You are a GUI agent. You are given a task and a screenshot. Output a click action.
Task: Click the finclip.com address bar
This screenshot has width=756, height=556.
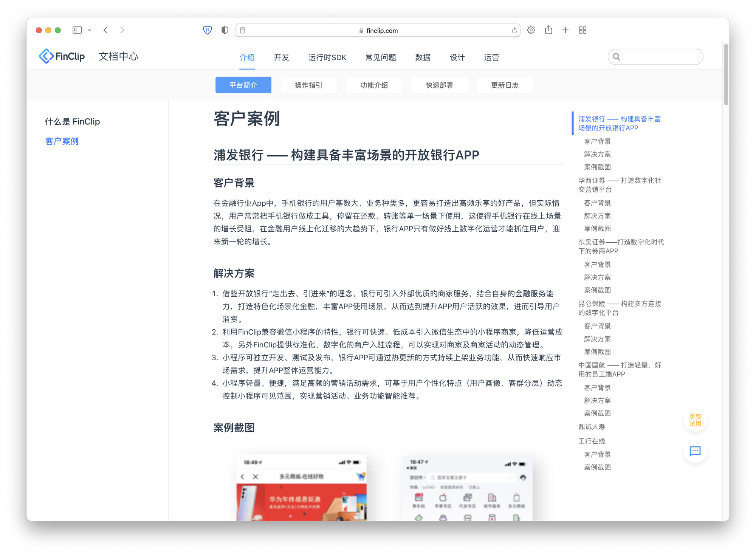pyautogui.click(x=378, y=30)
